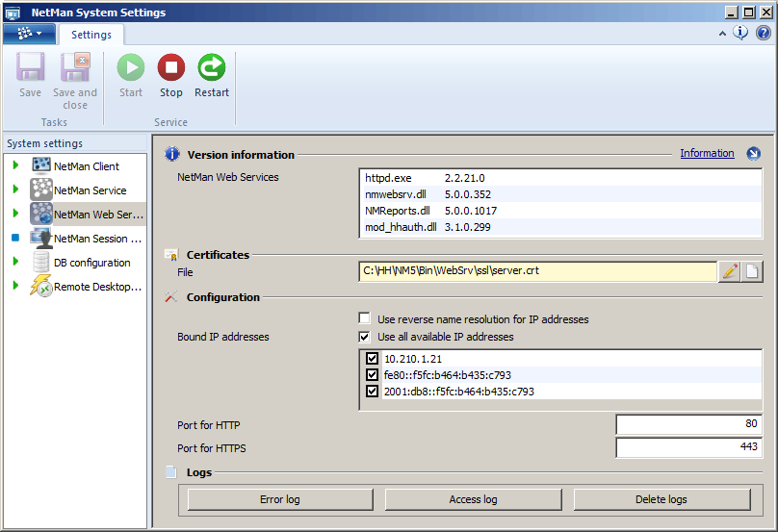Click the Port for HTTPS field

688,447
